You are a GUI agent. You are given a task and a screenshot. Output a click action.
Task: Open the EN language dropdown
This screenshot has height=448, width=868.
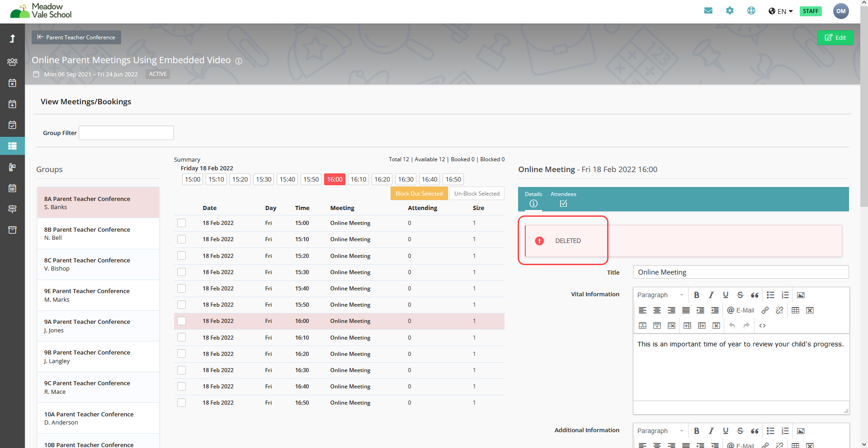pyautogui.click(x=781, y=11)
